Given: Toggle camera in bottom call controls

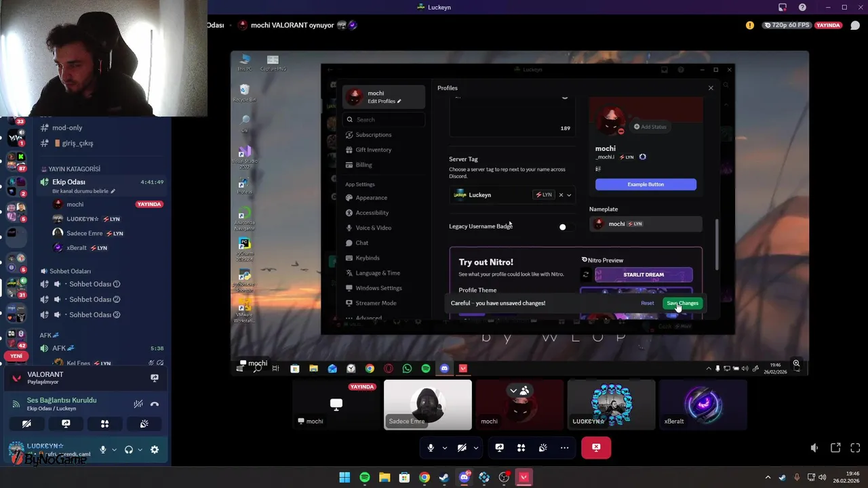Looking at the screenshot, I should 462,447.
